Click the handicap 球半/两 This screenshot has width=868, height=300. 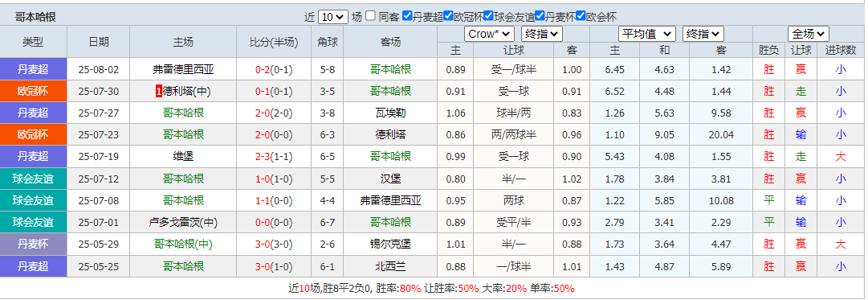coord(514,113)
